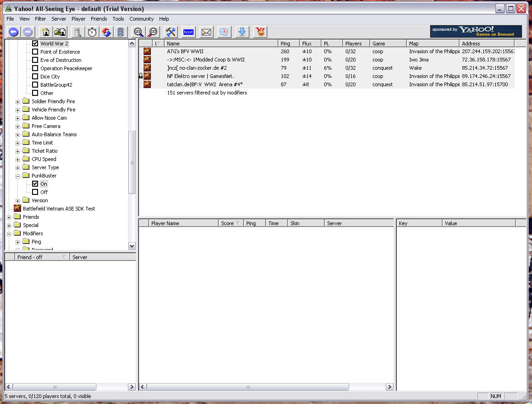532x404 pixels.
Task: Collapse the PunkBuster tree node
Action: (18, 176)
